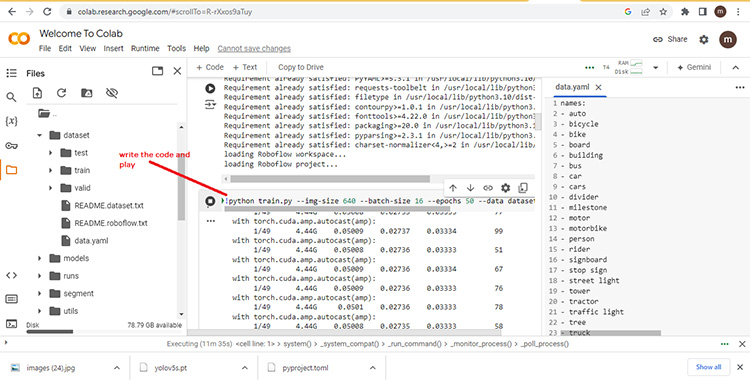Copy link to cell
Viewport: 750px width, 382px height.
488,188
